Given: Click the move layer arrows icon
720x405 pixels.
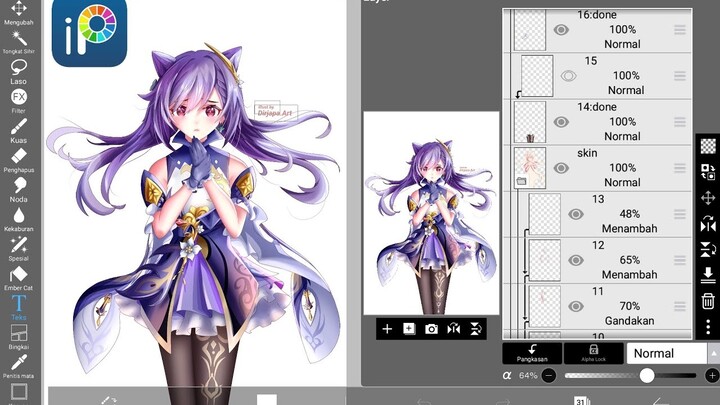Looking at the screenshot, I should [708, 198].
